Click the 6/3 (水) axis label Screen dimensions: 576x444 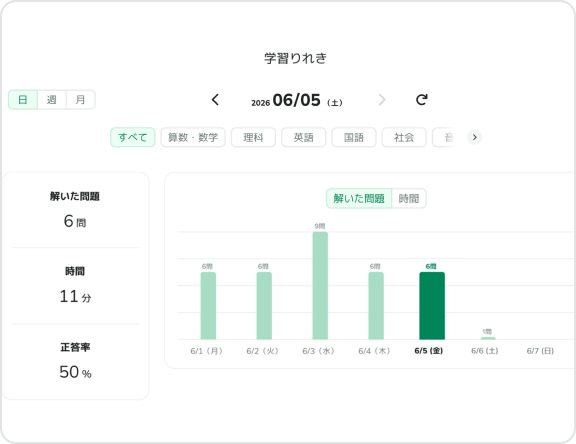(x=318, y=351)
